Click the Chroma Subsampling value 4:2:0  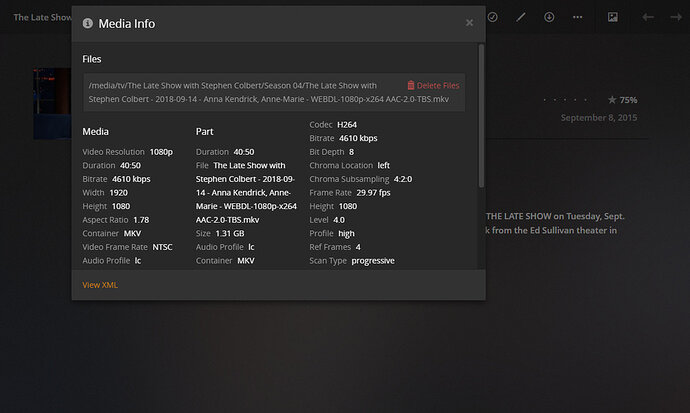point(403,179)
